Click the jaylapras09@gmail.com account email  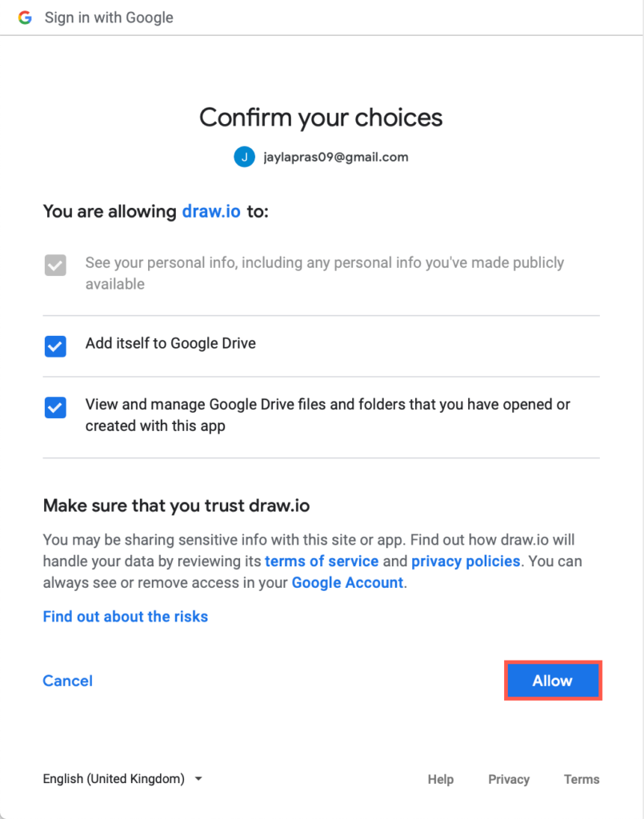click(x=336, y=158)
